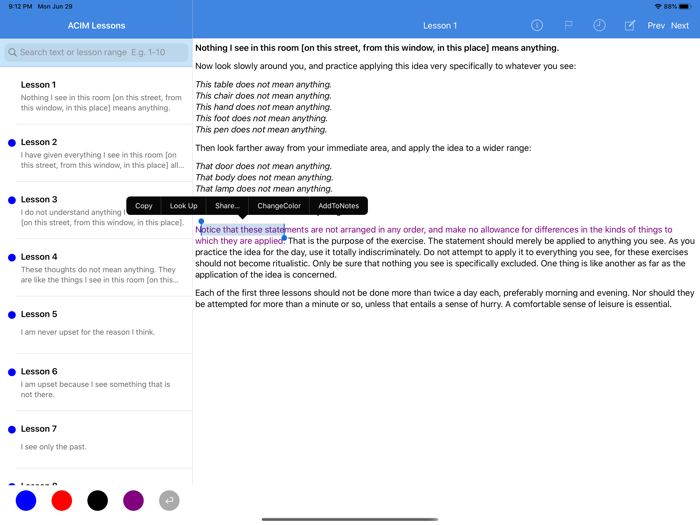
Task: Tap the 'Lesson 1' navigation title
Action: pos(440,25)
